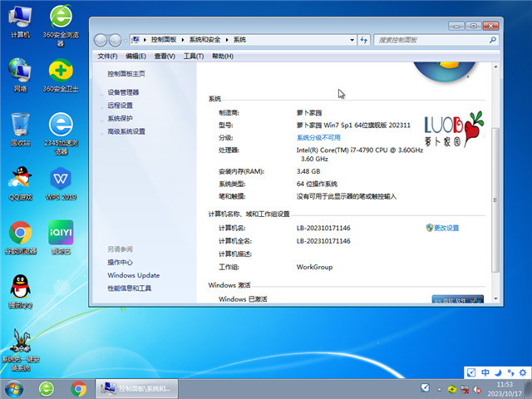Viewport: 532px width, 399px height.
Task: Click the control panel taskbar button
Action: pos(136,389)
